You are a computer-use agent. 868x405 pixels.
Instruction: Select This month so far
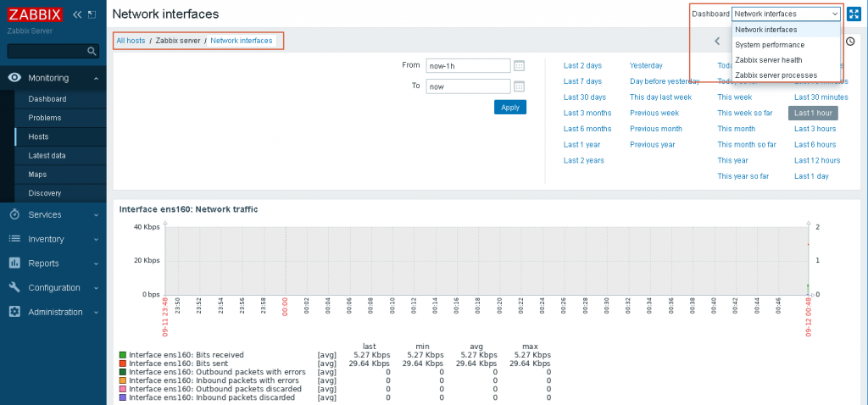coord(747,144)
